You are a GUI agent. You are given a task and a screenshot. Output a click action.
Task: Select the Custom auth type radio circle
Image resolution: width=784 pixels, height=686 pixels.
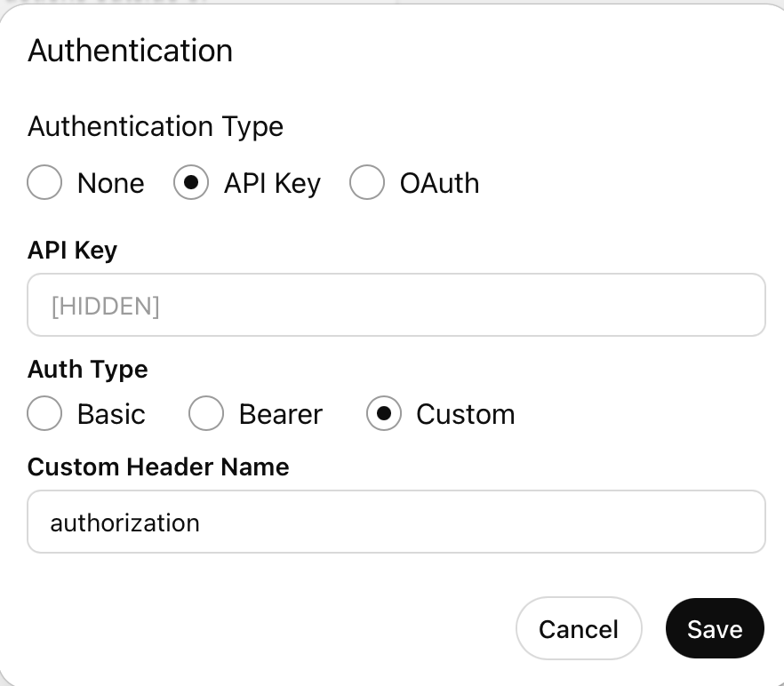[384, 414]
